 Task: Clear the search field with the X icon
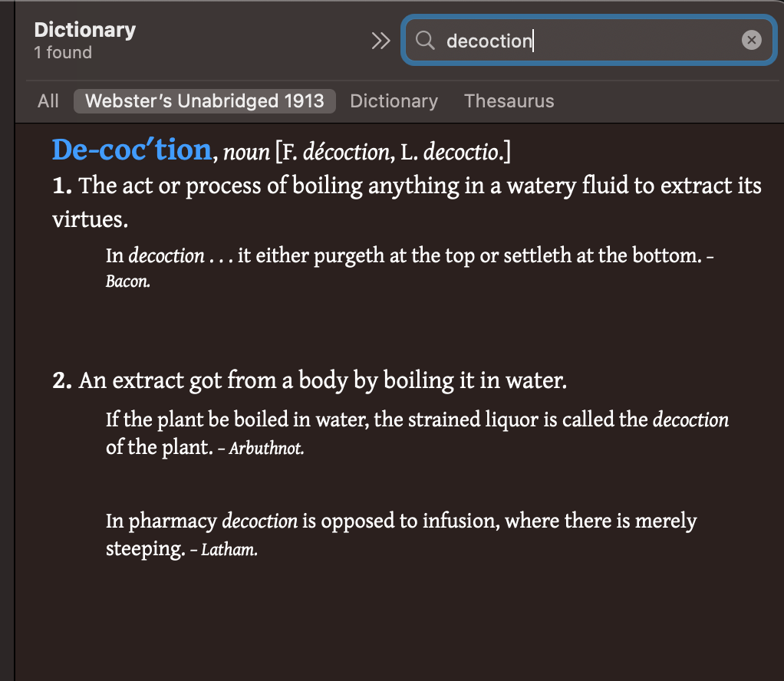[751, 40]
